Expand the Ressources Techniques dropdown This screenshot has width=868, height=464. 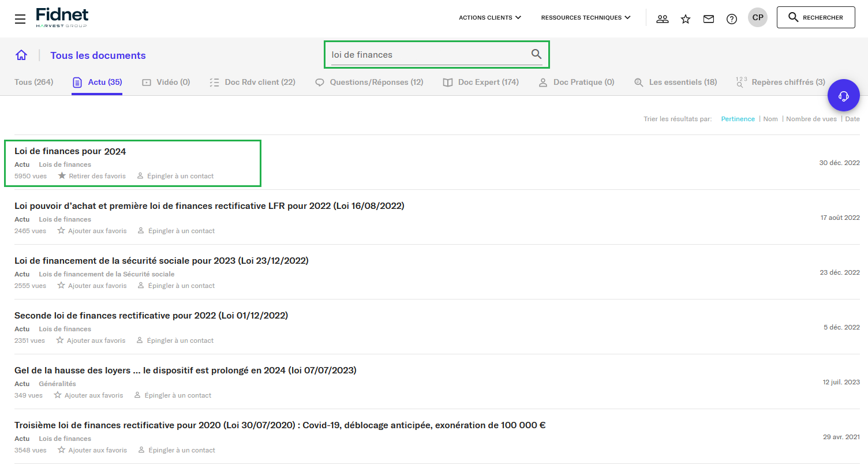[586, 18]
